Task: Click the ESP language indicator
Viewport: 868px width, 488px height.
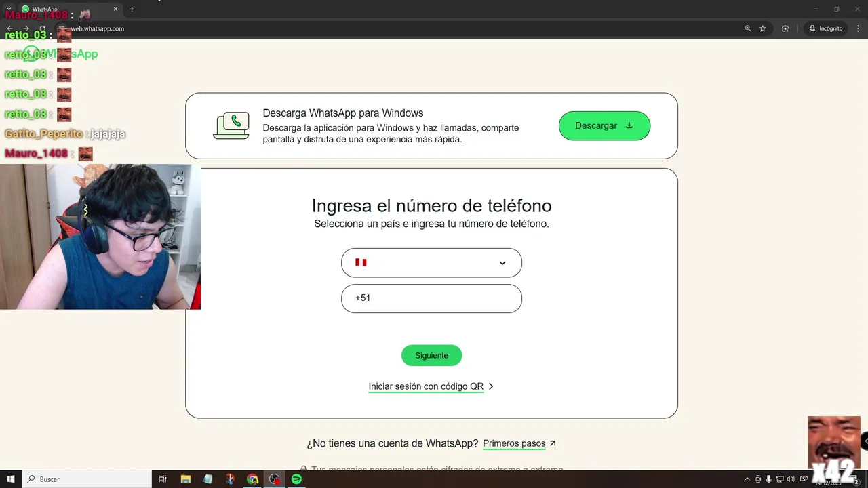Action: point(804,479)
